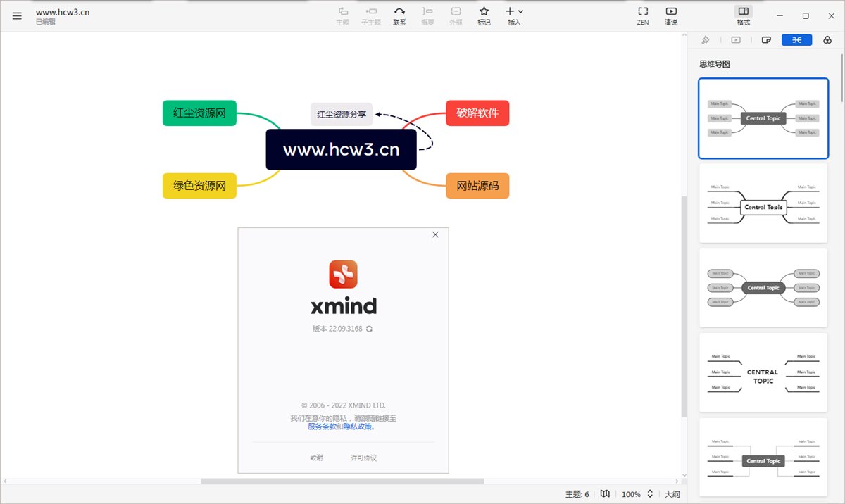The image size is (845, 504).
Task: Expand the 插入 insert dropdown
Action: [x=514, y=15]
